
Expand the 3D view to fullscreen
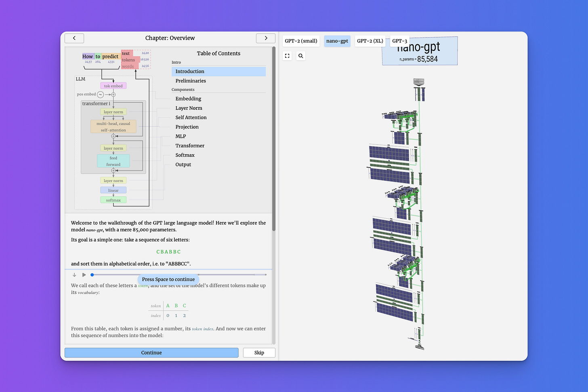click(287, 56)
